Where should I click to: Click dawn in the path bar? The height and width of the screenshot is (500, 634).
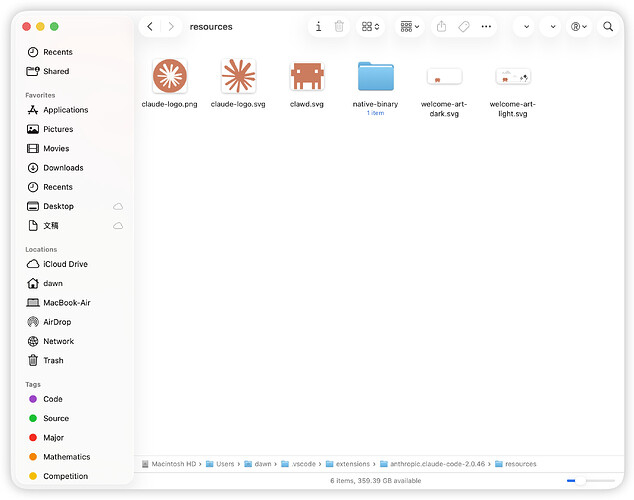258,464
